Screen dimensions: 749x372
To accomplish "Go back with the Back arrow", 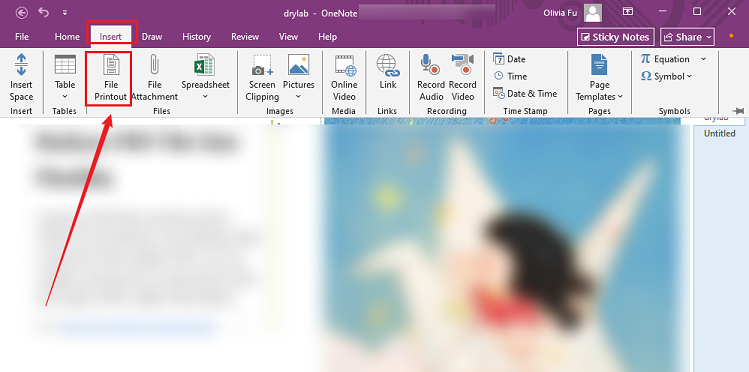I will click(x=21, y=12).
